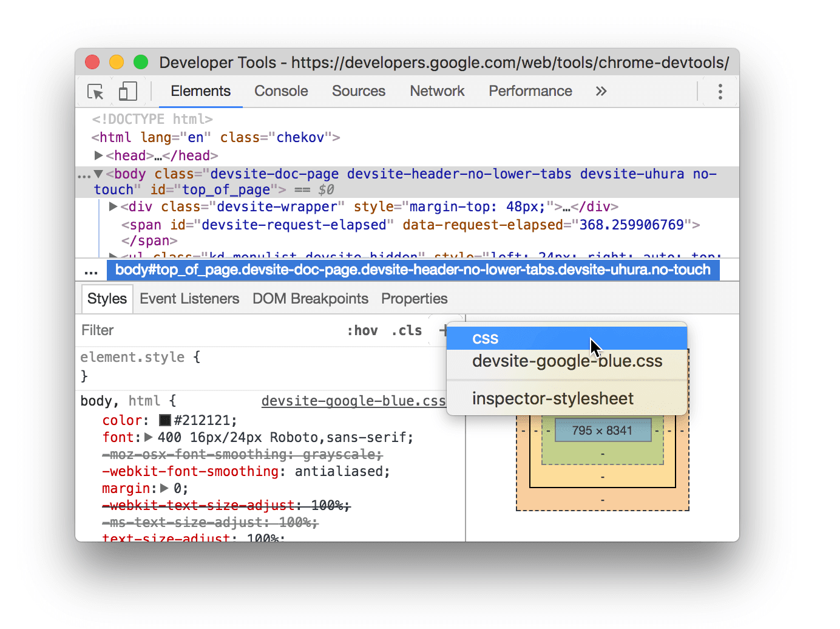Image resolution: width=840 pixels, height=629 pixels.
Task: Open the Event Listeners panel
Action: point(189,298)
